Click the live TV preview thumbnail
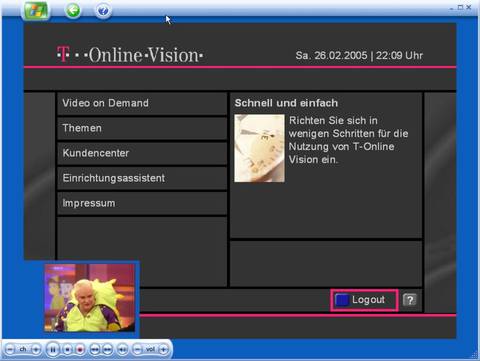 tap(90, 298)
